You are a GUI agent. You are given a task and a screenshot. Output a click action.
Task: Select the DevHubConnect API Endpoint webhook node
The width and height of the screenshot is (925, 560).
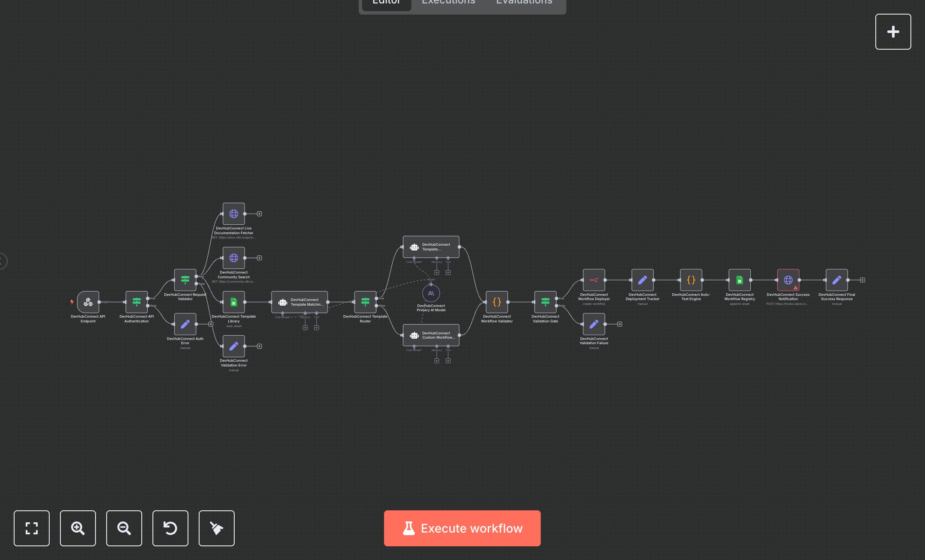tap(88, 303)
